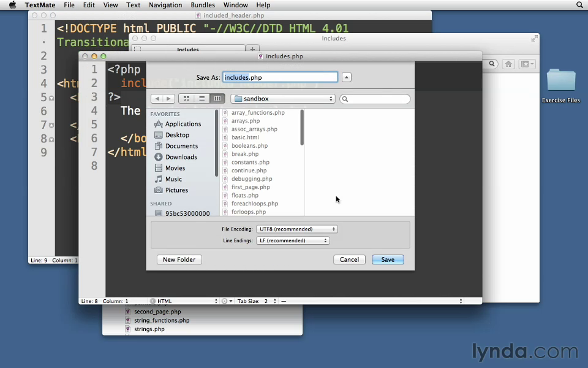The image size is (588, 368).
Task: Click the Favorites sidebar scrollbar
Action: 216,143
